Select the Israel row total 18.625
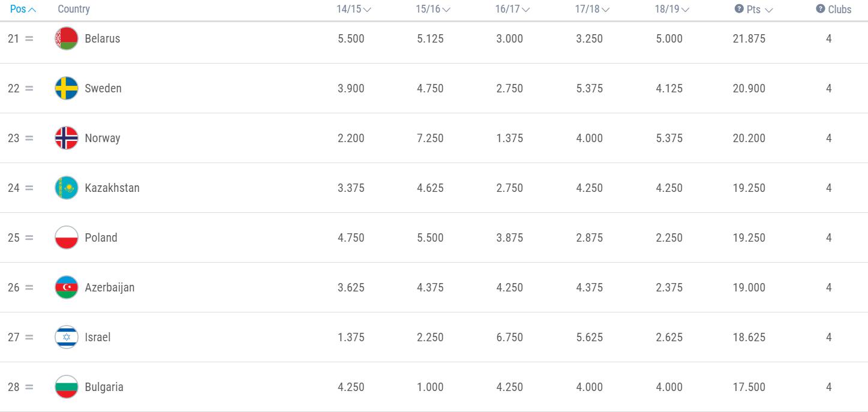The height and width of the screenshot is (412, 868). [x=749, y=337]
